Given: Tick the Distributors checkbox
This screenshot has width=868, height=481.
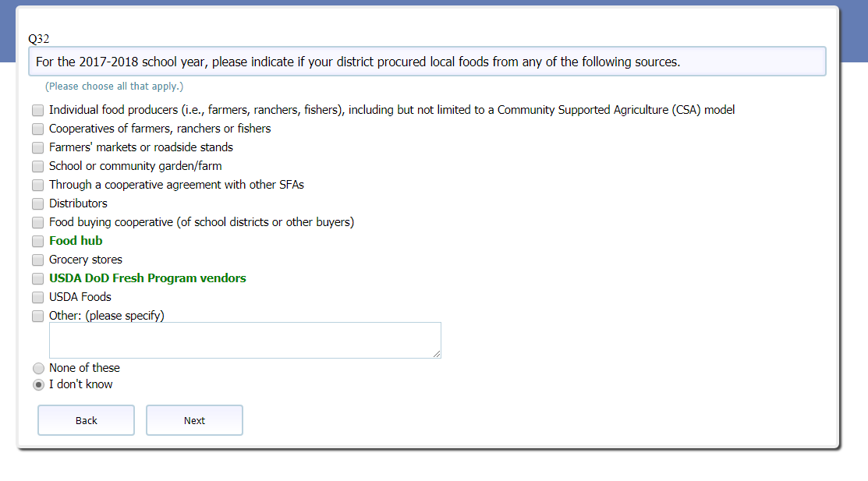Looking at the screenshot, I should 38,203.
